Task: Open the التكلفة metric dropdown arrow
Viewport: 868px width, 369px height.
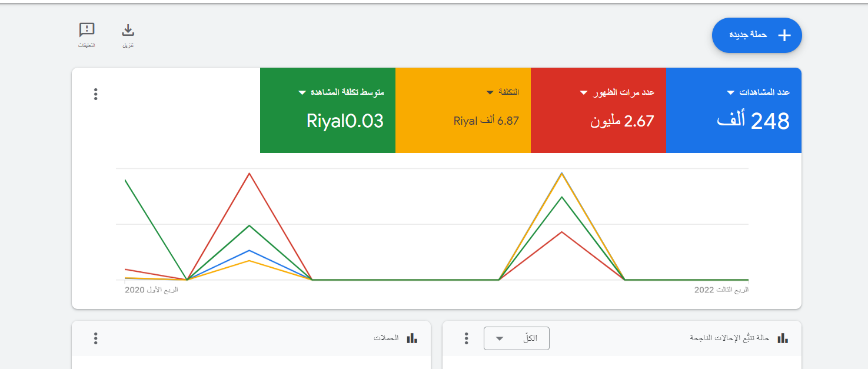Action: point(490,92)
